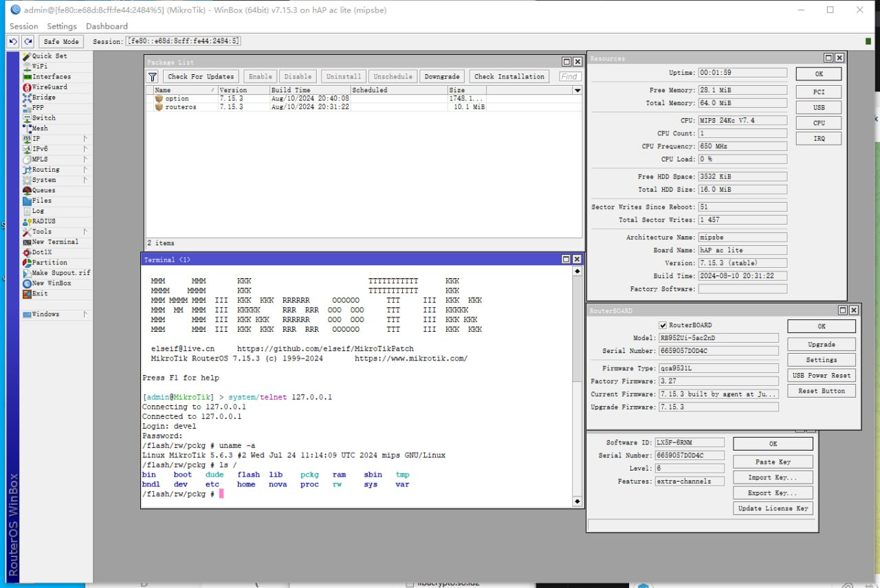The image size is (880, 588).
Task: Click the filter funnel icon in Package List
Action: coord(153,77)
